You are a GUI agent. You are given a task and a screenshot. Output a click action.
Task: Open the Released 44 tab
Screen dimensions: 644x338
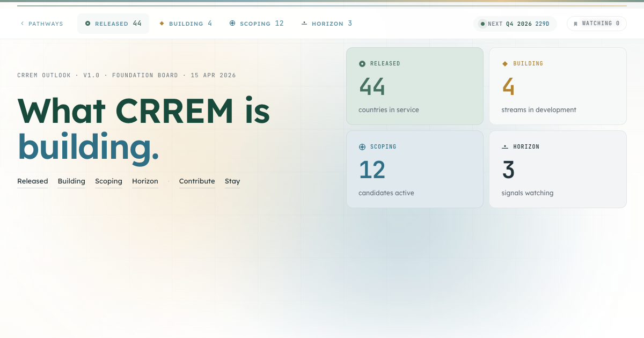pyautogui.click(x=113, y=24)
